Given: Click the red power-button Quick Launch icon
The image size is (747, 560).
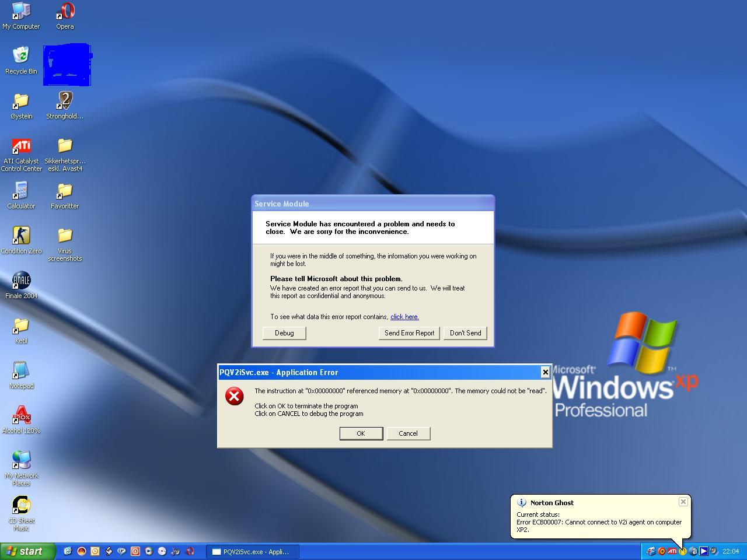Looking at the screenshot, I should [x=135, y=551].
